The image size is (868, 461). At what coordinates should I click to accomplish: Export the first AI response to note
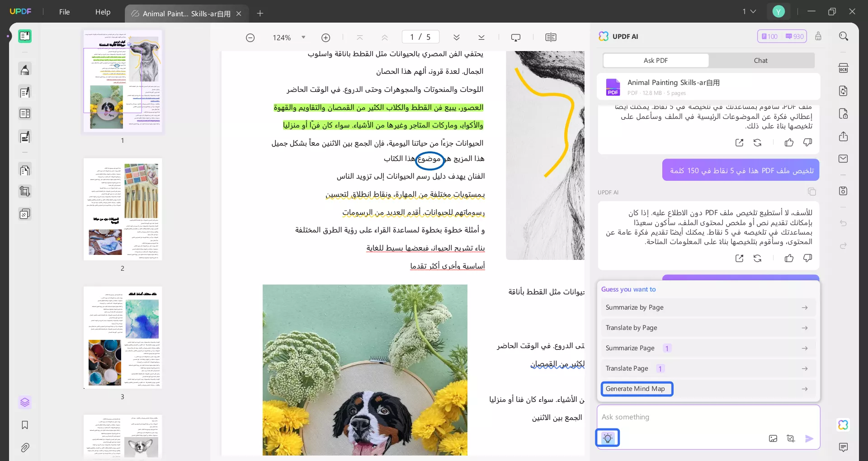click(x=739, y=143)
